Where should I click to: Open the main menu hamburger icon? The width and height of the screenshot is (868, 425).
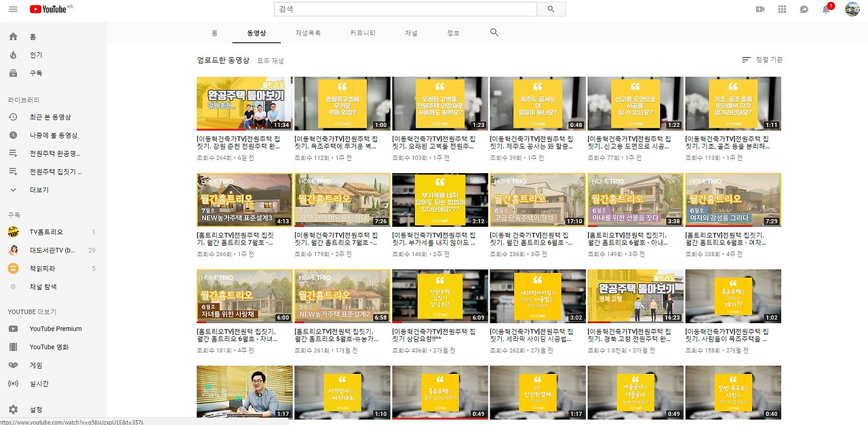[12, 9]
